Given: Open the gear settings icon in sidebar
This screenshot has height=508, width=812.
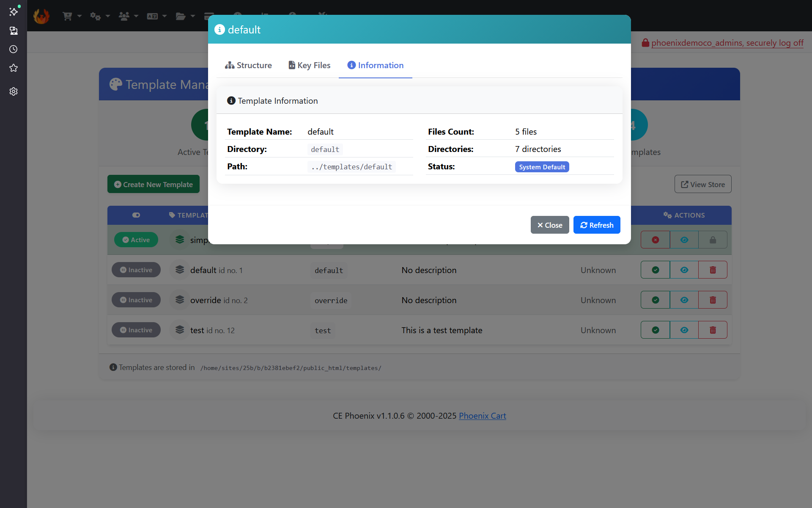Looking at the screenshot, I should point(14,91).
